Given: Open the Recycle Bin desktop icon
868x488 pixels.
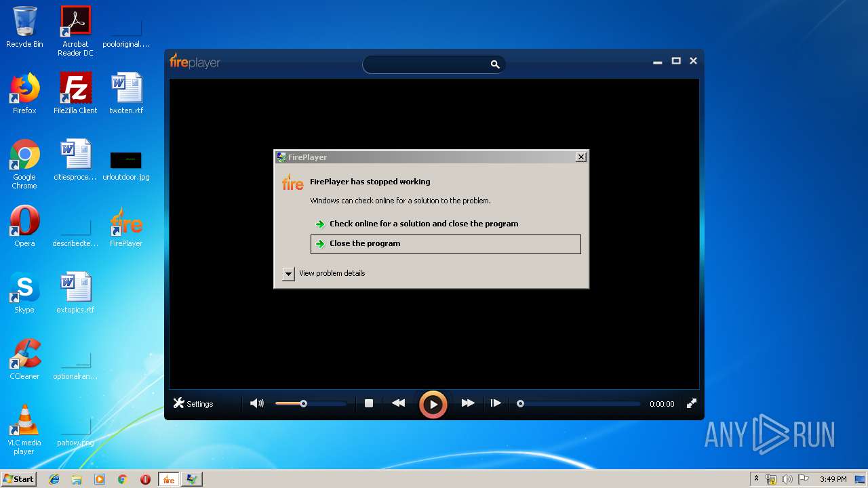Looking at the screenshot, I should 24,27.
